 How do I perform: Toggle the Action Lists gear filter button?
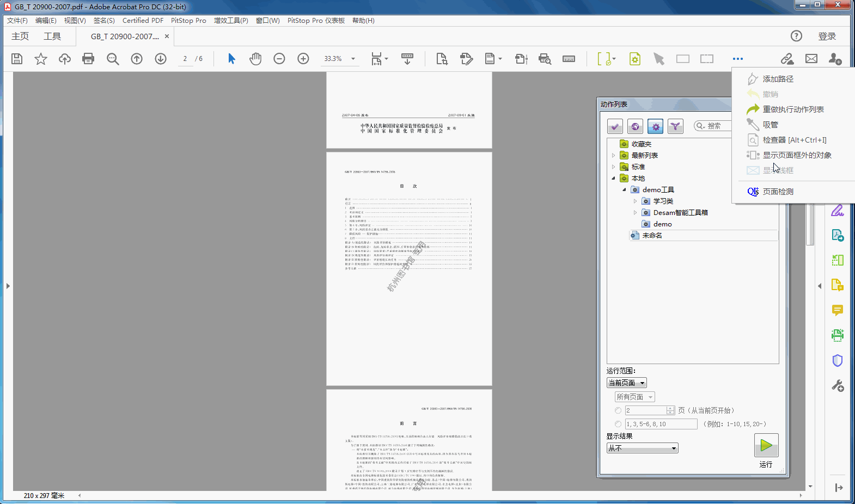point(656,126)
